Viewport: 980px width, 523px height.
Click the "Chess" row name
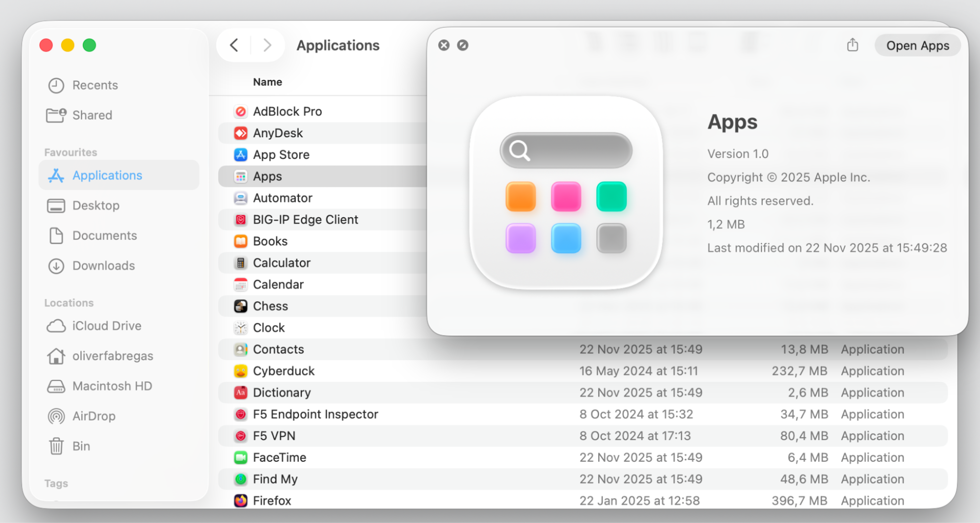click(x=270, y=306)
